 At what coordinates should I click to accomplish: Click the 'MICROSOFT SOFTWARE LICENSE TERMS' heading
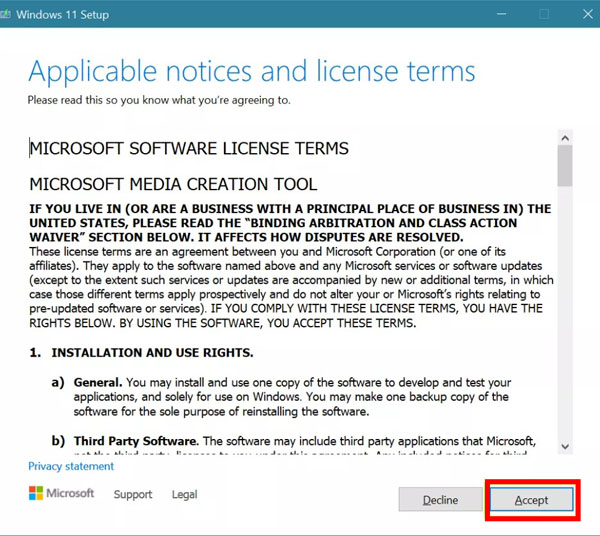(189, 148)
